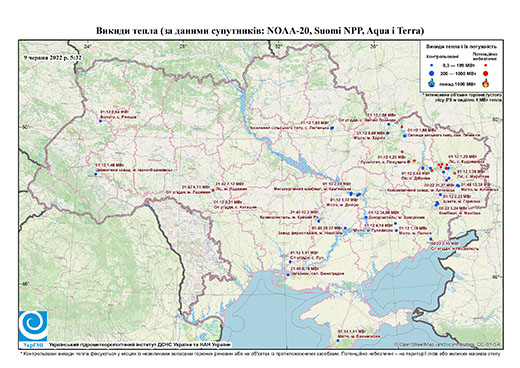520x368 pixels.
Task: Click the UkrHMI swirl logo
Action: pyautogui.click(x=33, y=326)
